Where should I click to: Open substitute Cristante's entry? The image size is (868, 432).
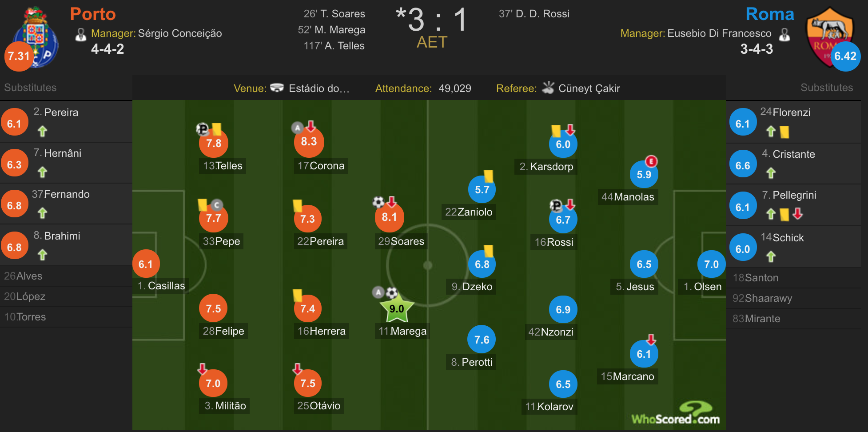(x=793, y=164)
